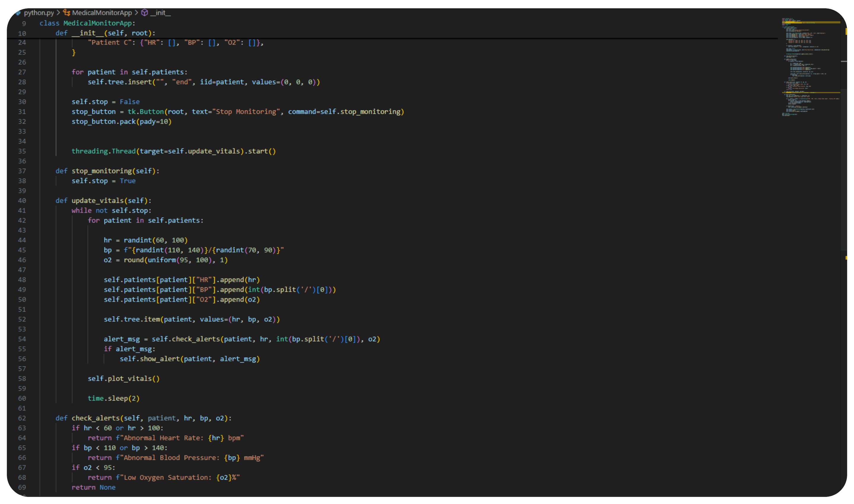The width and height of the screenshot is (854, 504).
Task: Click 'self.show_alert(patient, alert_msg)' on line 56
Action: point(190,359)
